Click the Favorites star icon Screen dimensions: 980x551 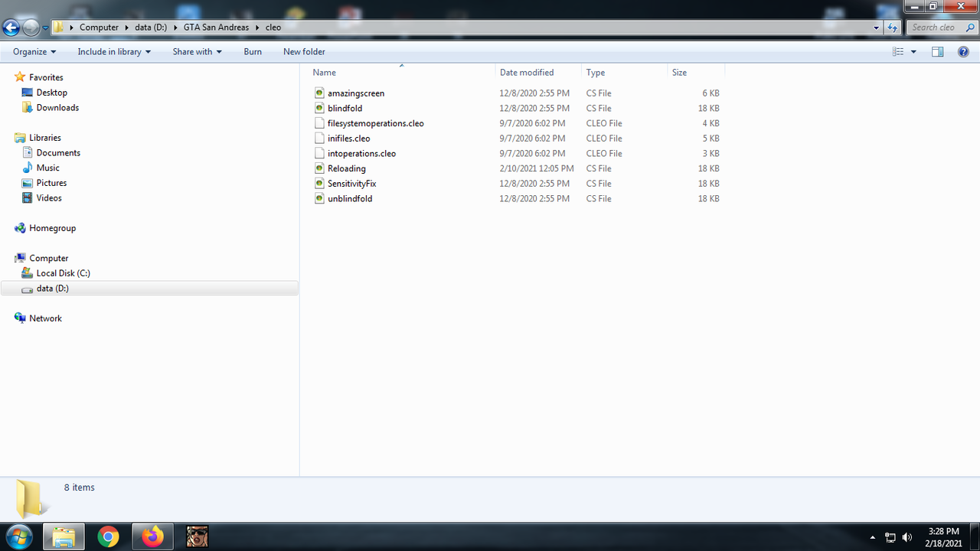(x=20, y=77)
